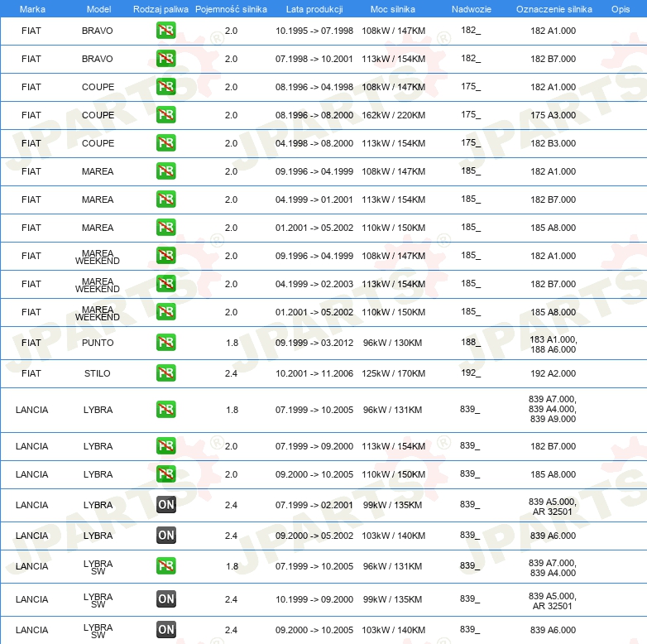Click petrol icon for Marea Weekend 150KM row
Viewport: 647px width, 644px height.
166,312
